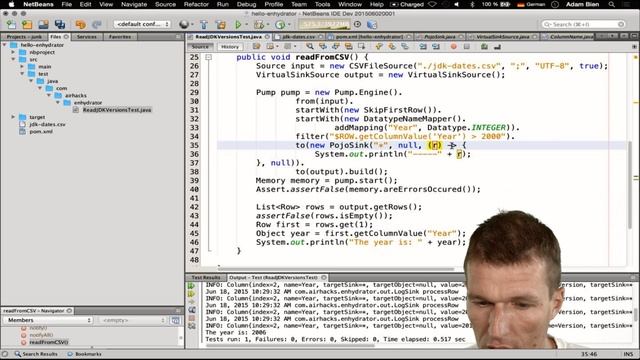Switch to the Favorites tab
Image resolution: width=640 pixels, height=360 pixels.
click(x=120, y=37)
